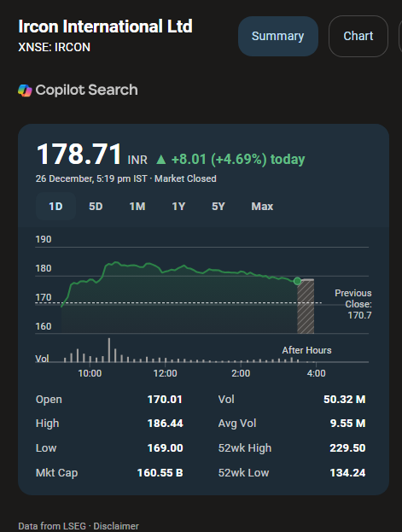Switch to the Chart tab
The image size is (402, 532).
[x=358, y=36]
